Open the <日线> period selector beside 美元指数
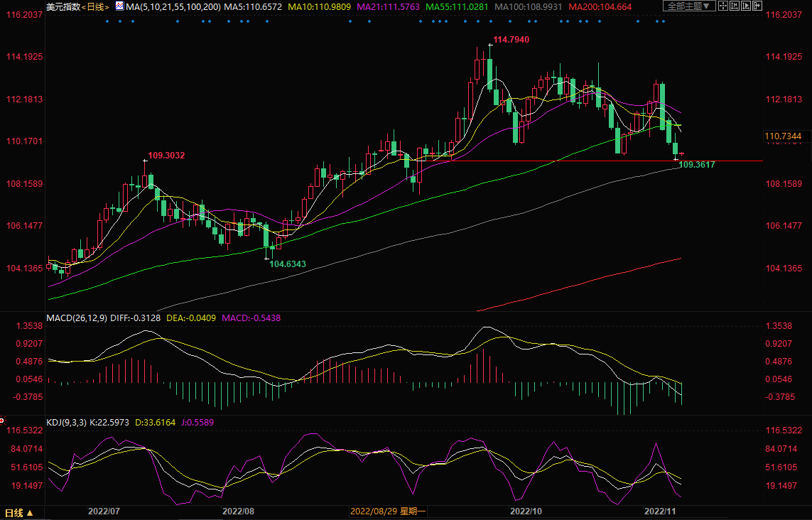812x520 pixels. click(94, 6)
